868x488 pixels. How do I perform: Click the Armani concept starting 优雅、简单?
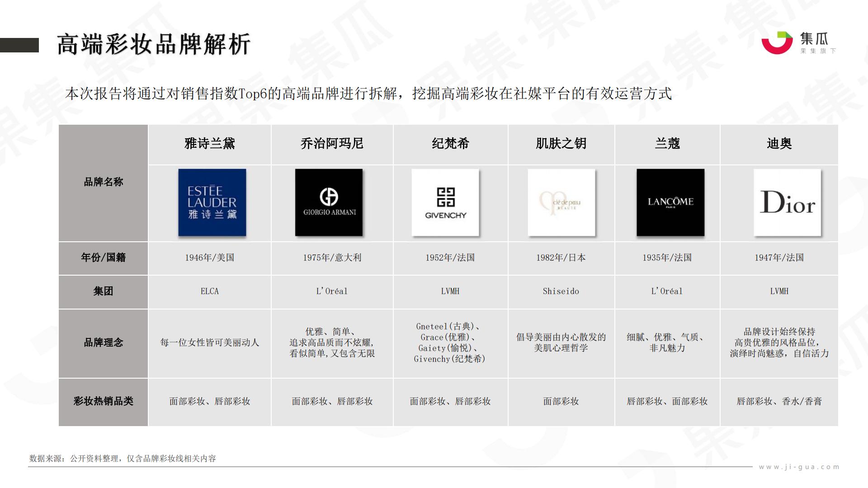tap(332, 343)
